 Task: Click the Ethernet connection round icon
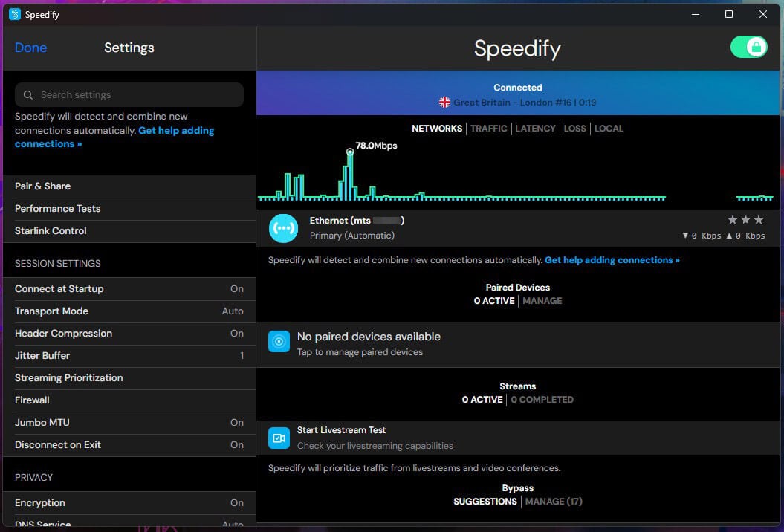(x=283, y=228)
